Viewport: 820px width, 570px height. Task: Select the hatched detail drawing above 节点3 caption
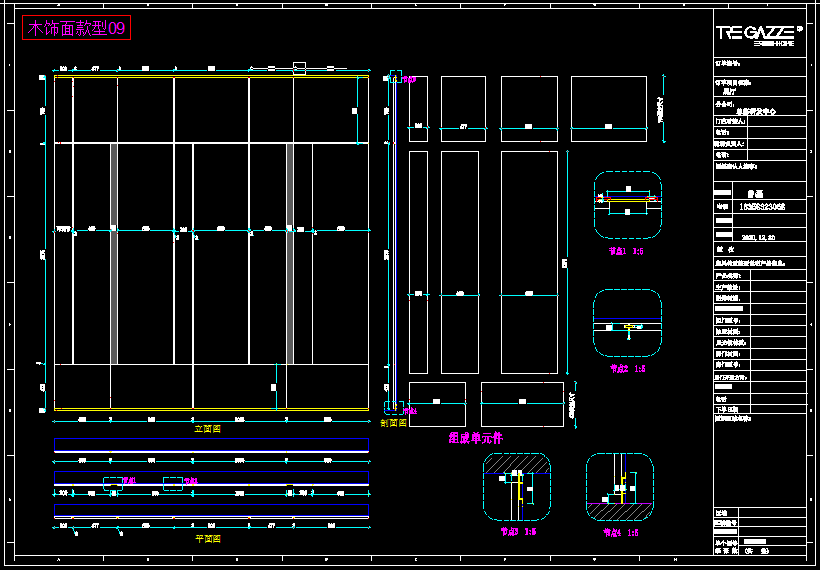pos(517,487)
